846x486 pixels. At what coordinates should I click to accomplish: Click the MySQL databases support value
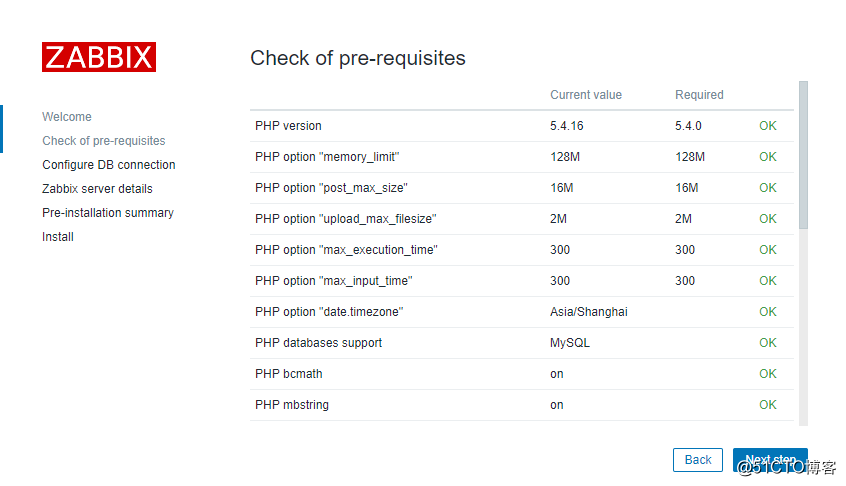coord(570,343)
